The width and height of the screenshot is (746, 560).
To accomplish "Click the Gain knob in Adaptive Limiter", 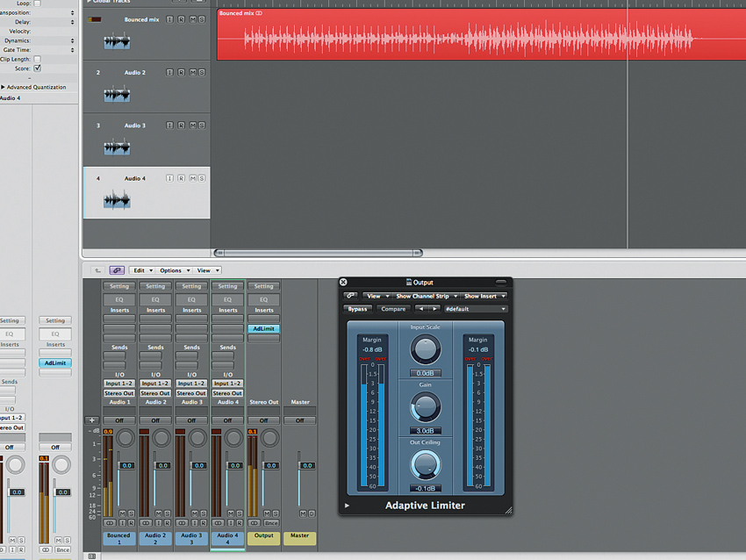I will [425, 406].
